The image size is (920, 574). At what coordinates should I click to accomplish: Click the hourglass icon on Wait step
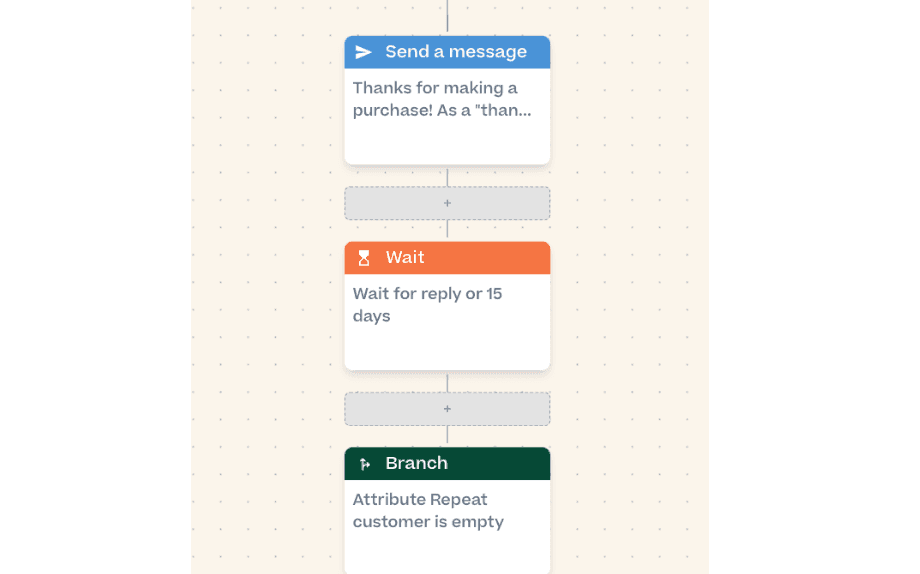click(x=364, y=258)
